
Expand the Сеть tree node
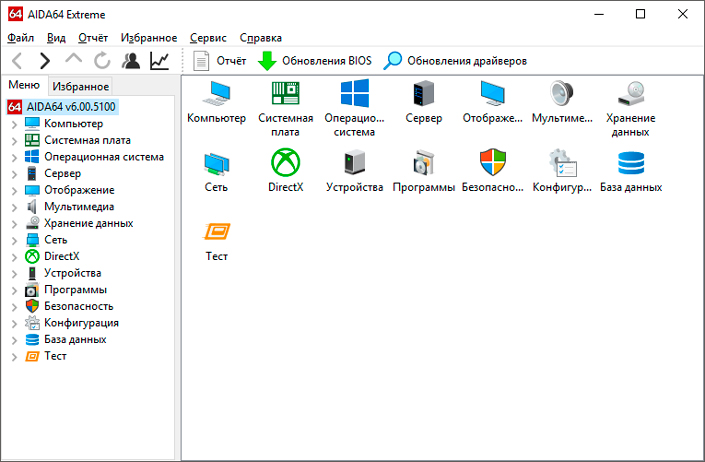14,240
